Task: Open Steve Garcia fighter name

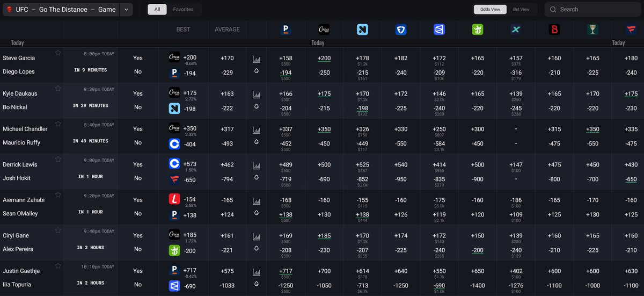Action: [19, 57]
